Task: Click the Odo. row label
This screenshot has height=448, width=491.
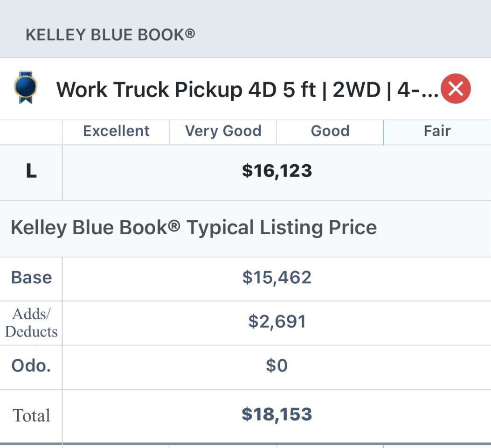Action: pyautogui.click(x=31, y=366)
